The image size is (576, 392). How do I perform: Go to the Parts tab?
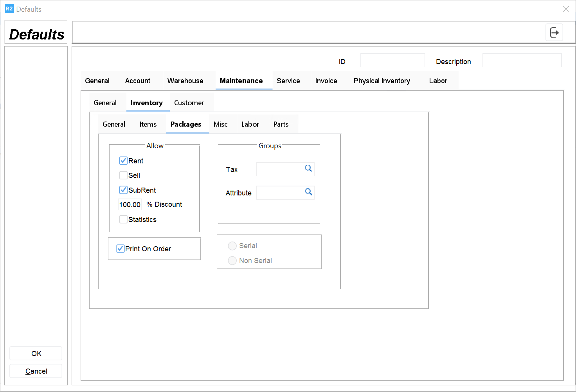pos(281,124)
